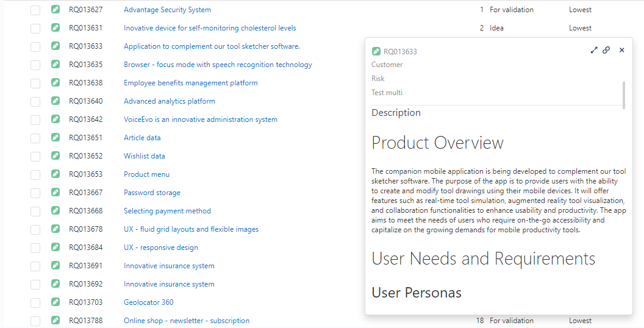Screen dimensions: 644x328
Task: Open UX - responsive design requirement
Action: (160, 248)
